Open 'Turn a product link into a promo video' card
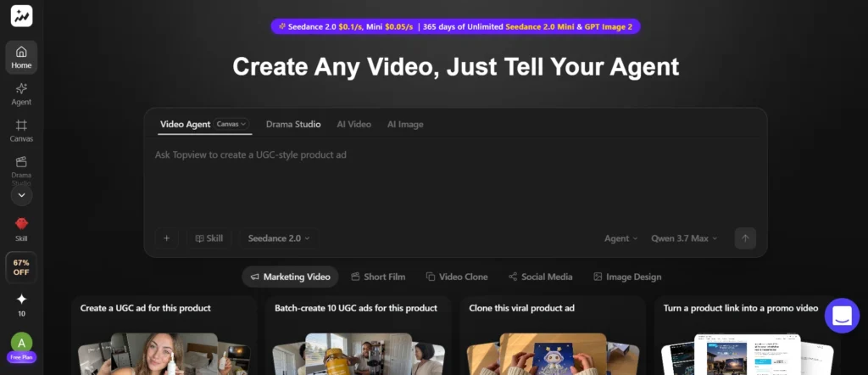 coord(748,335)
